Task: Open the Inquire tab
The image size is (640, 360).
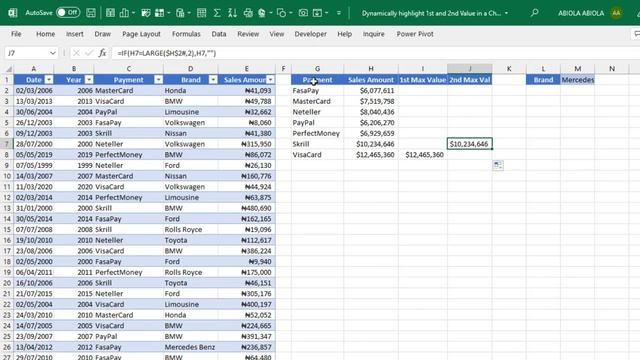Action: pyautogui.click(x=373, y=34)
